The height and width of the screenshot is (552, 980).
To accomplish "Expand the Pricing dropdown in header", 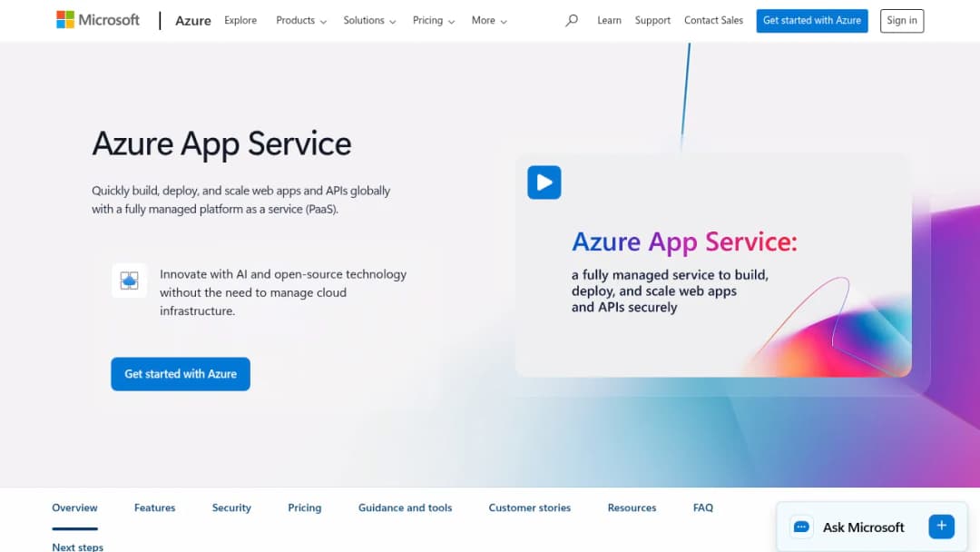I will coord(433,21).
